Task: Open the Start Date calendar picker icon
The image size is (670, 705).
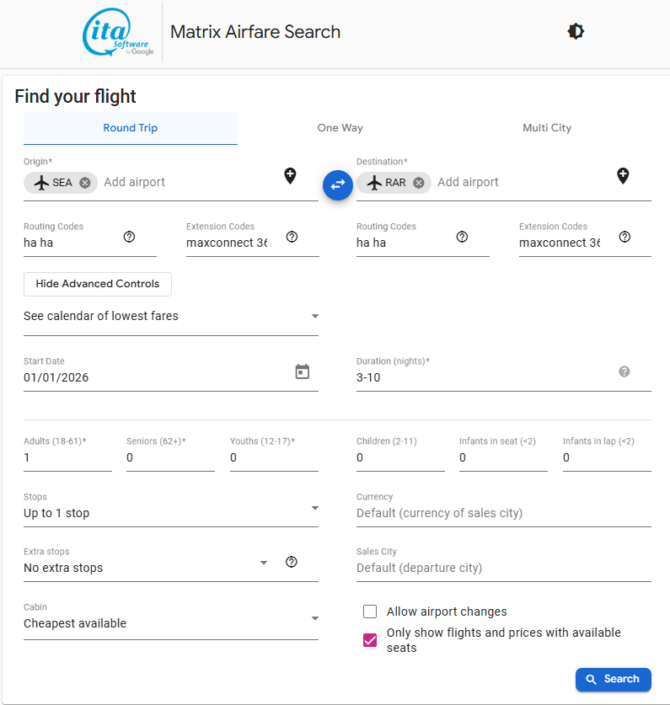Action: point(302,372)
